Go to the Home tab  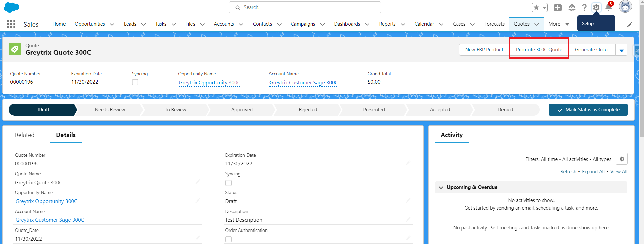pos(59,24)
